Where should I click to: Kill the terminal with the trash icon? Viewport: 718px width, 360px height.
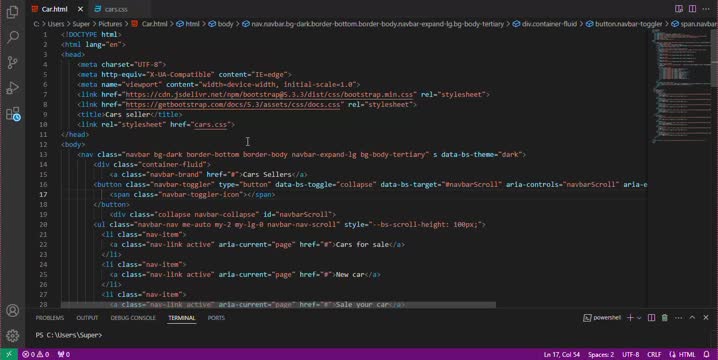[x=664, y=317]
